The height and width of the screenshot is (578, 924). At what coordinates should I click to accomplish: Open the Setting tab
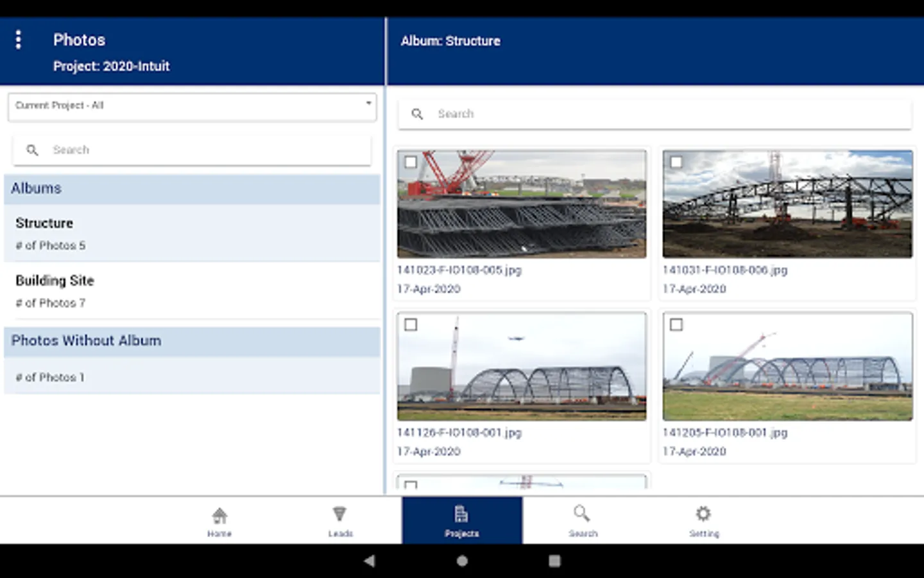pos(704,521)
